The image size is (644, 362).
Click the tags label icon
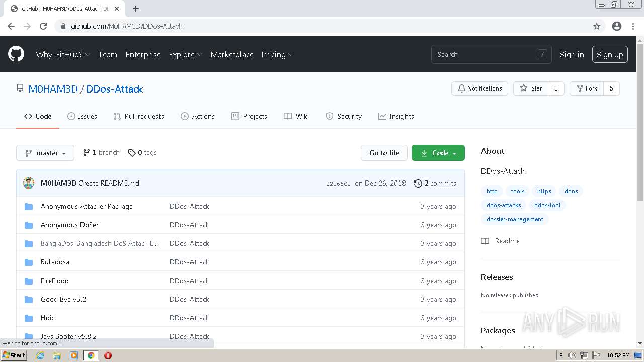pos(132,153)
